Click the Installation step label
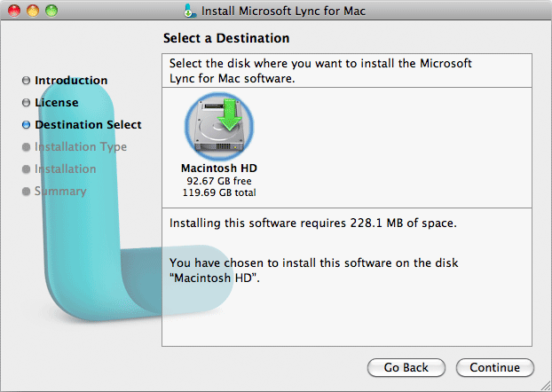Screen dimensions: 552x392 pos(65,169)
